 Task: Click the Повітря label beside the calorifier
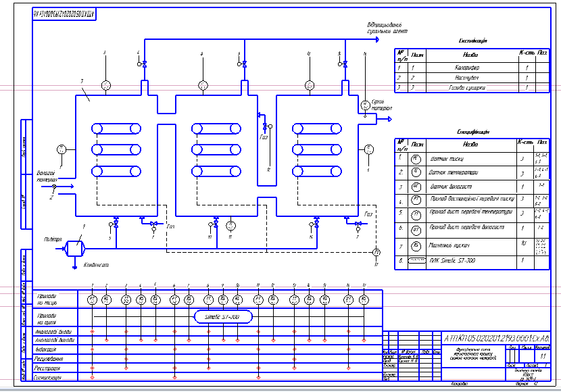pos(53,239)
